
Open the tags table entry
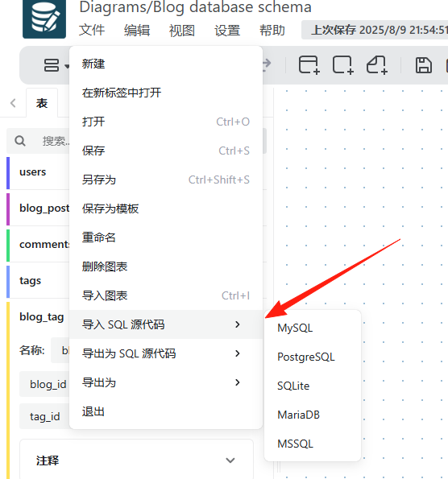pos(38,280)
